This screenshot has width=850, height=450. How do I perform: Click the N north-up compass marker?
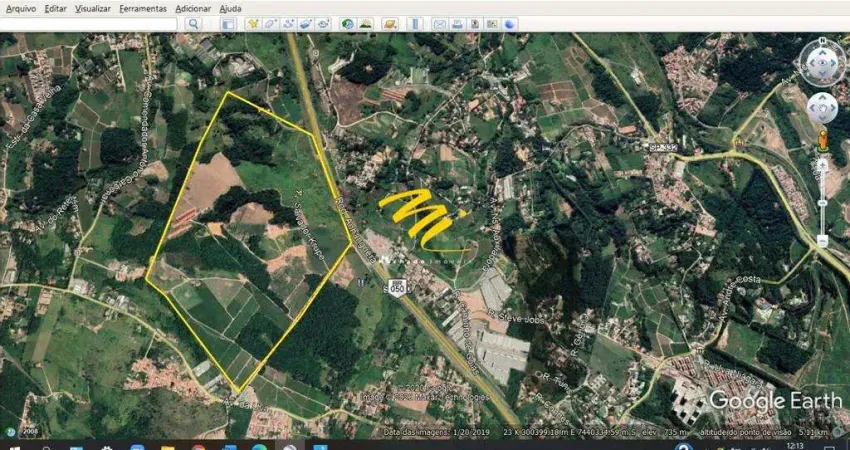tap(822, 41)
